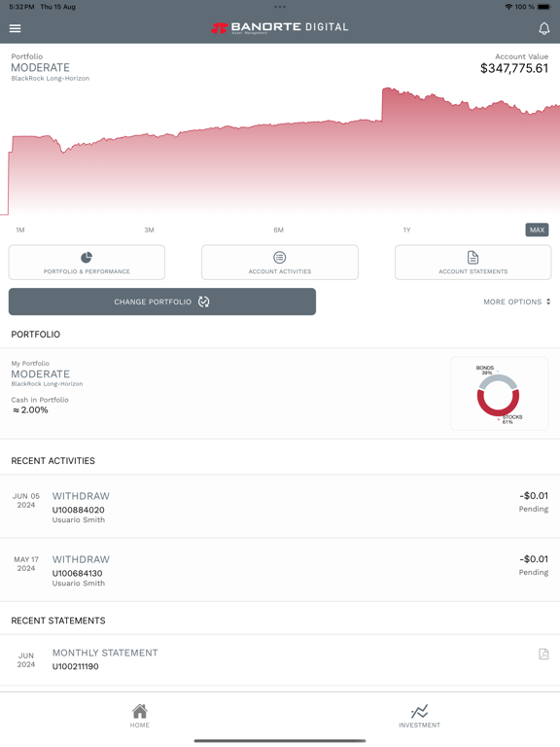Tap the Account Value $347,775.61

point(513,68)
